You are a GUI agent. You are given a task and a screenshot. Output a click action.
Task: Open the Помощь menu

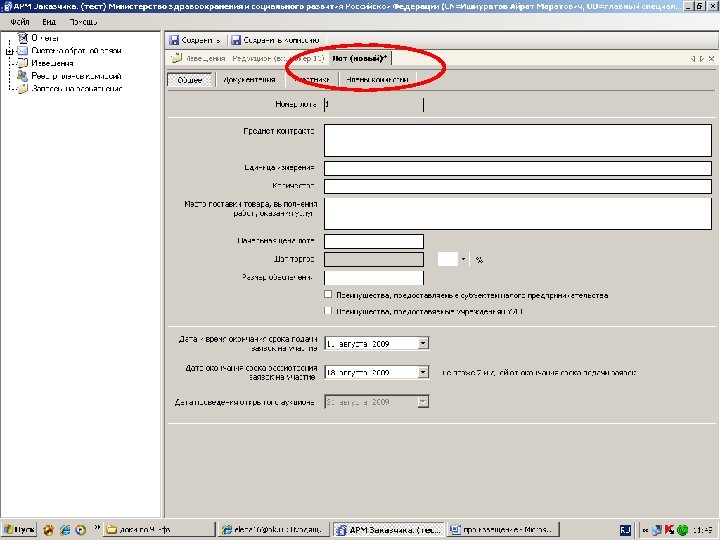coord(83,22)
